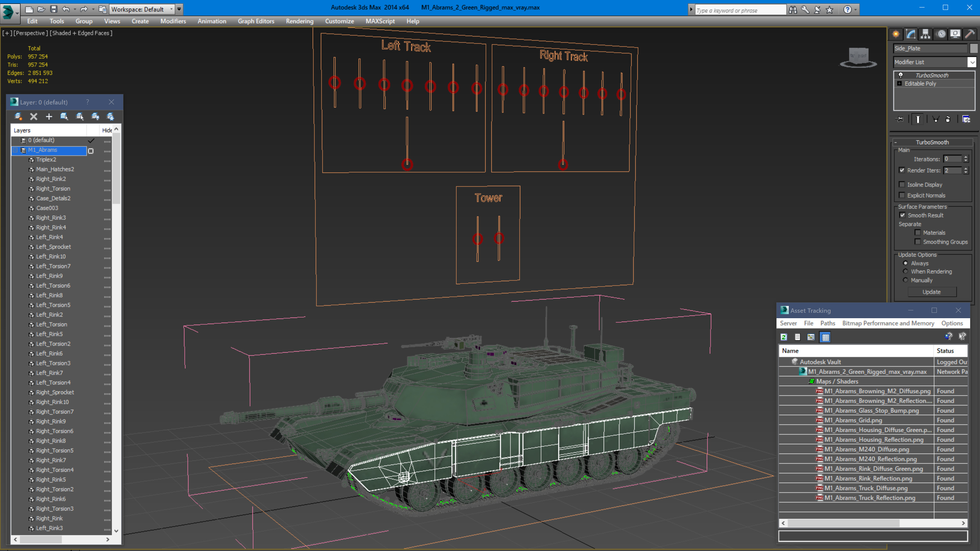Expand the Editable Poly plus sign
The image size is (980, 551).
tap(899, 83)
